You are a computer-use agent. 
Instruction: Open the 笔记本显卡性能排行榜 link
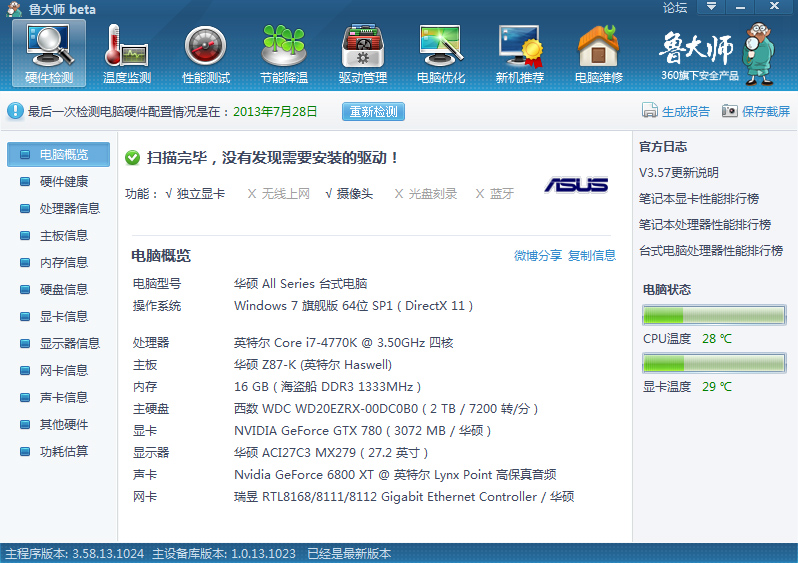coord(699,199)
